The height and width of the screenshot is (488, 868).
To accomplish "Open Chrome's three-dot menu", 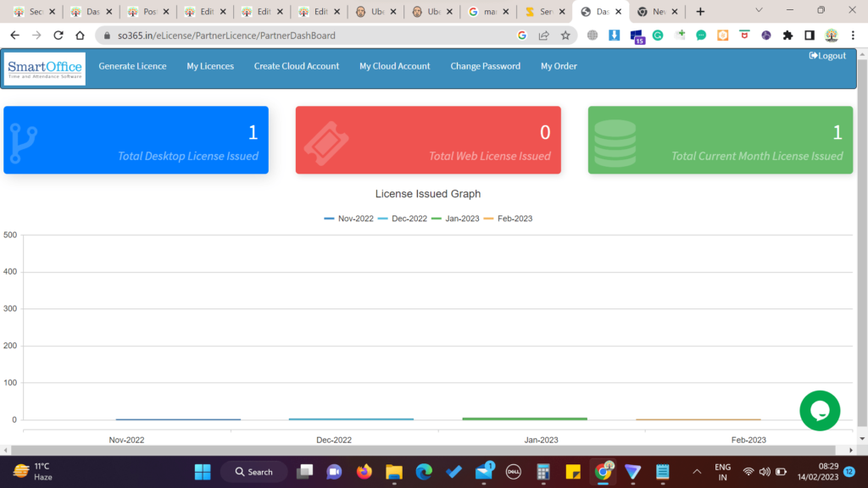I will 852,36.
